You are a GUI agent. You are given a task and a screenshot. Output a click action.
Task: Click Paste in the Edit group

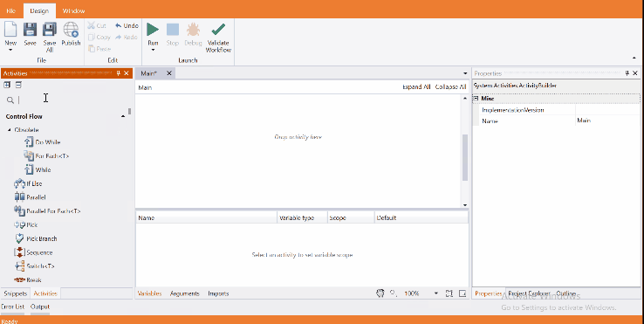coord(99,49)
